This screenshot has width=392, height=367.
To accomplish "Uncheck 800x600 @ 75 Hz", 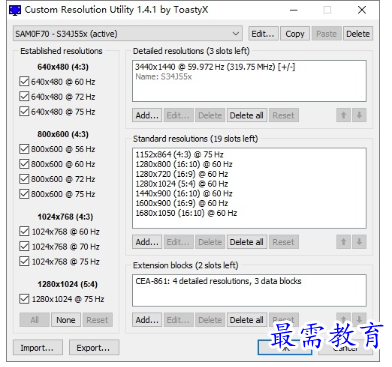I will click(24, 194).
